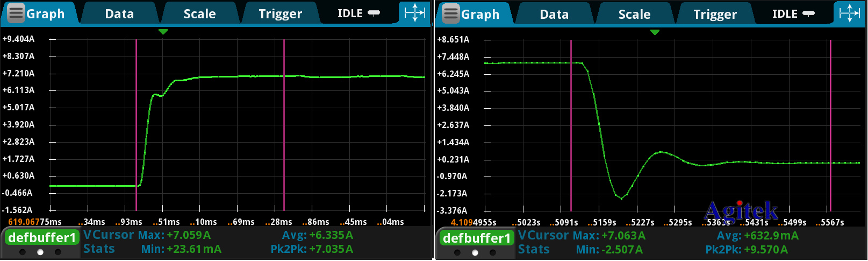Tap the VCursor Stats label on the left screen
Viewport: 868px width, 261px height.
(x=108, y=242)
